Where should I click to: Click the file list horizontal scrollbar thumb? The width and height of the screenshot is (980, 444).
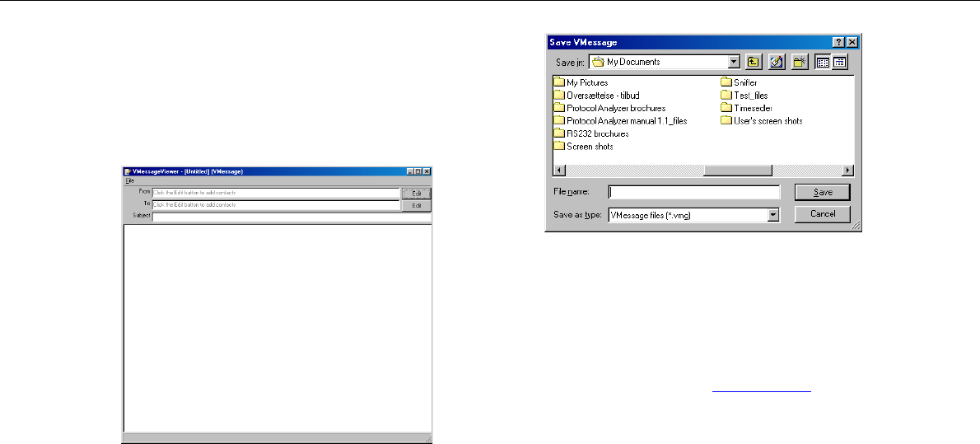(738, 171)
